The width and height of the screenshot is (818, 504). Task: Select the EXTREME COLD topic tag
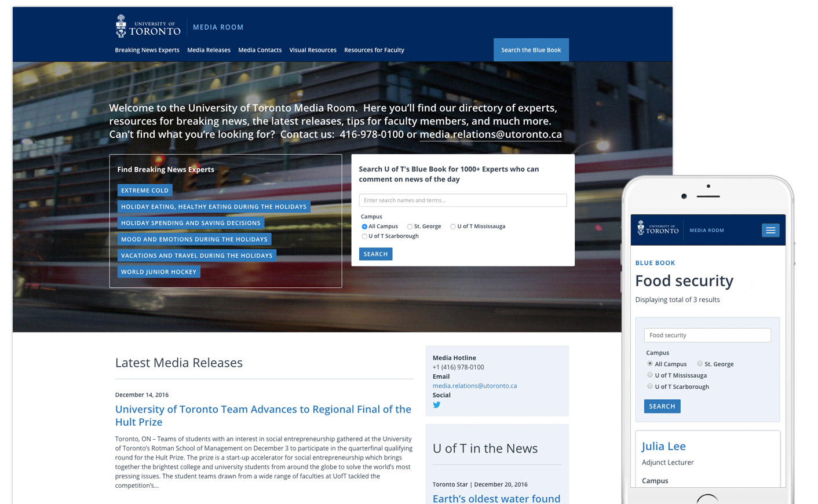145,190
